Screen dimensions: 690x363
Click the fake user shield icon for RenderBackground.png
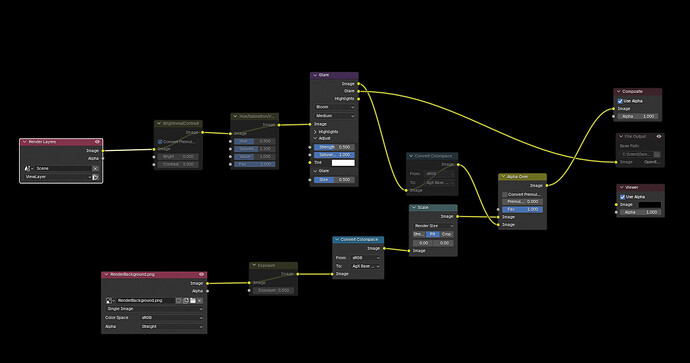[x=179, y=301]
